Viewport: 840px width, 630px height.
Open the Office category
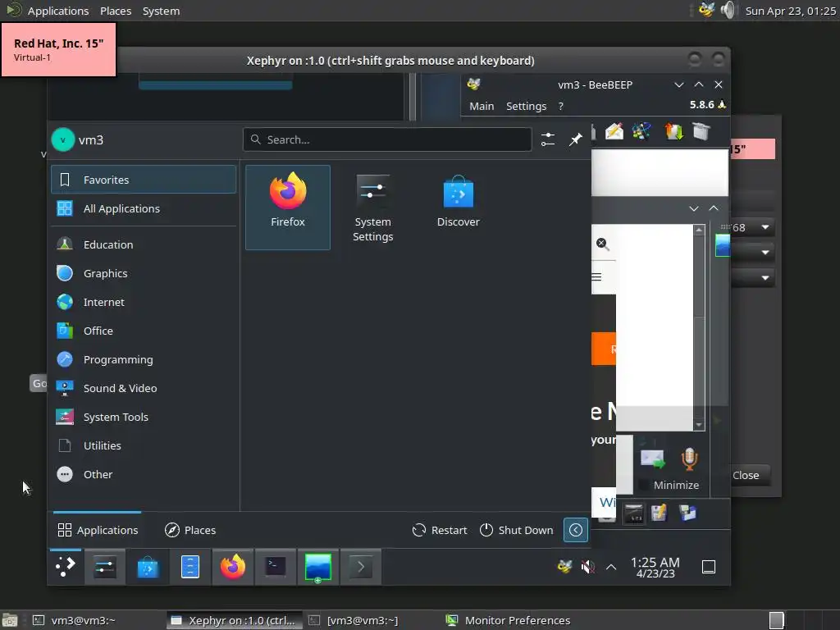click(x=143, y=331)
